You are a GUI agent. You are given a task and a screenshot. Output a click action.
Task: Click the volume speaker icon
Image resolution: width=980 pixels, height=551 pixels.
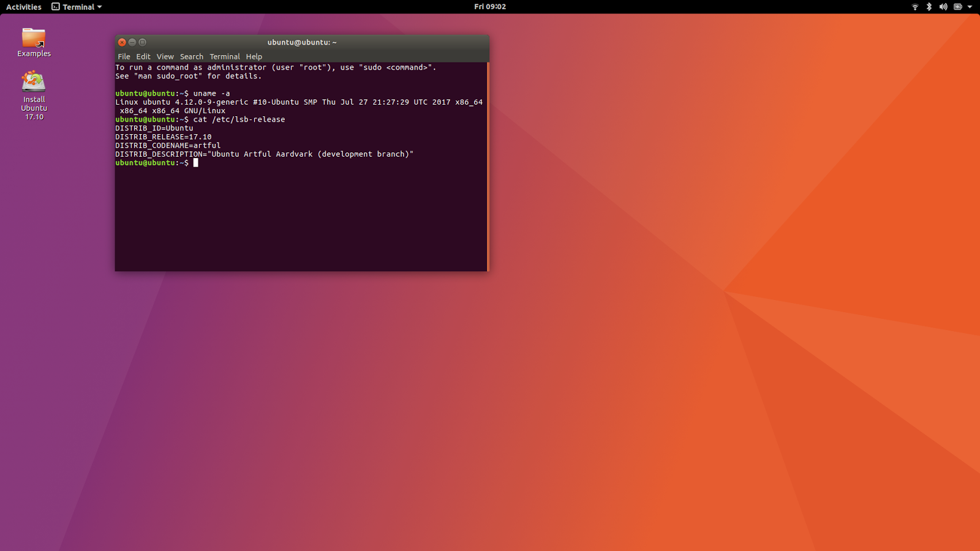click(943, 7)
